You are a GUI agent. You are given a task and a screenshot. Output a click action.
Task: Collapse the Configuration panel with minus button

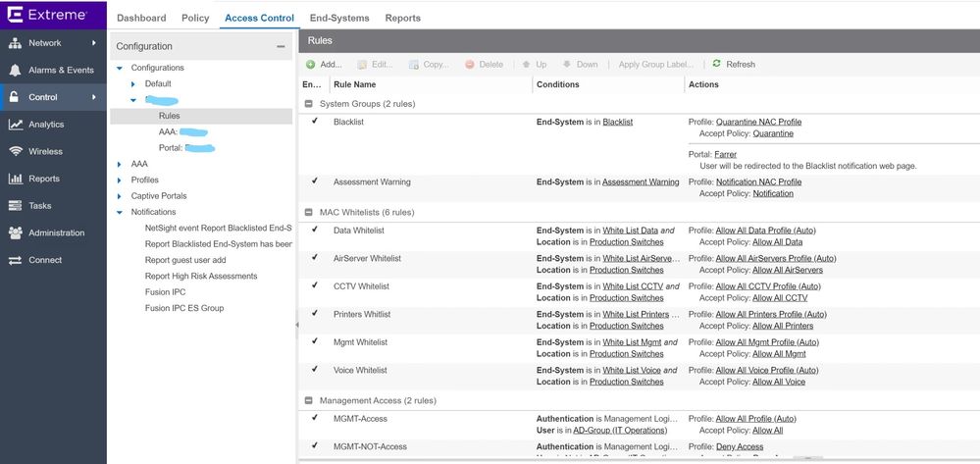(281, 46)
